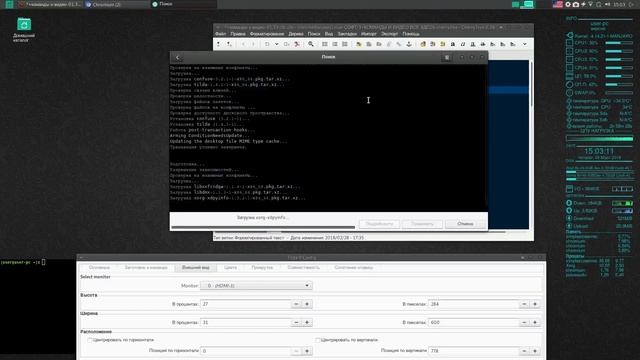Image resolution: width=640 pixels, height=360 pixels.
Task: Switch to the Прокрутка tab in Tilda Config
Action: point(262,268)
